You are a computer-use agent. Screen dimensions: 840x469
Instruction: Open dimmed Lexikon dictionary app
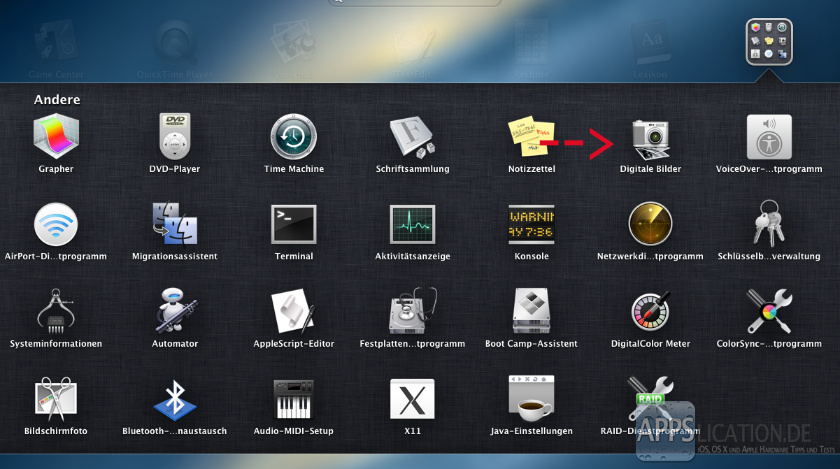tap(650, 43)
